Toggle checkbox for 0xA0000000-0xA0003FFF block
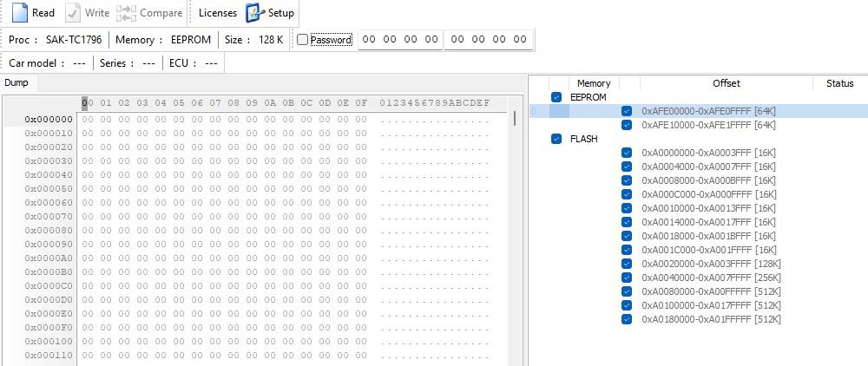 coord(627,153)
